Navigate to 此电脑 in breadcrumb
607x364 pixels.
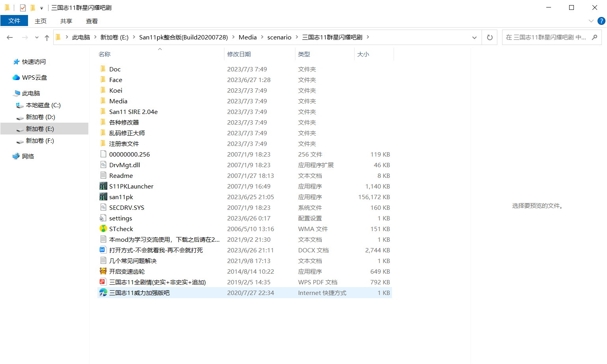[81, 37]
